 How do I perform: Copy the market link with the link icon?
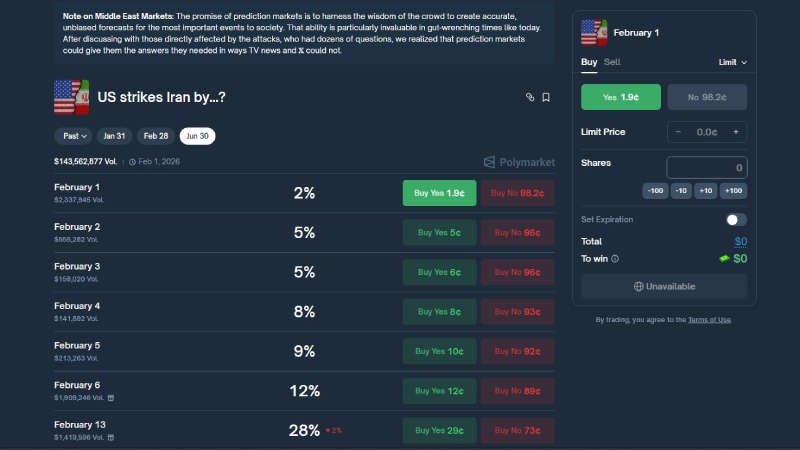530,97
